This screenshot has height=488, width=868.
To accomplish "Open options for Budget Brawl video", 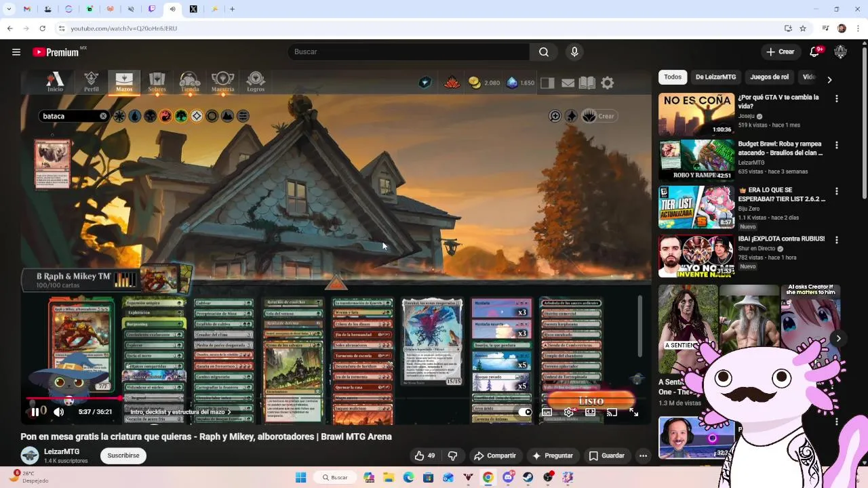I will 836,145.
